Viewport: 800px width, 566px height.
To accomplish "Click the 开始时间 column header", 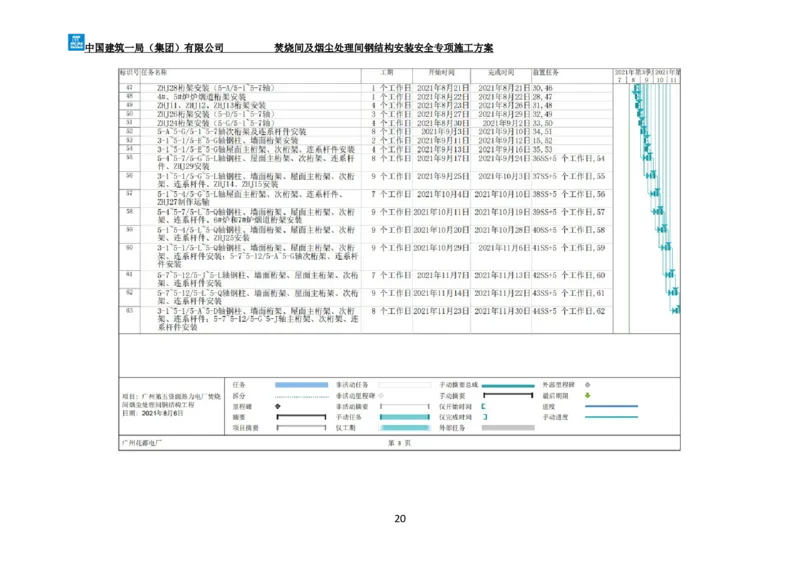I will 441,73.
